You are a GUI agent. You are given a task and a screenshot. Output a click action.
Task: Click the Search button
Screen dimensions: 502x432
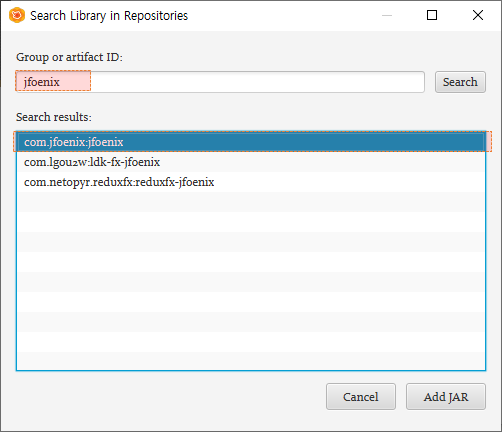(460, 82)
